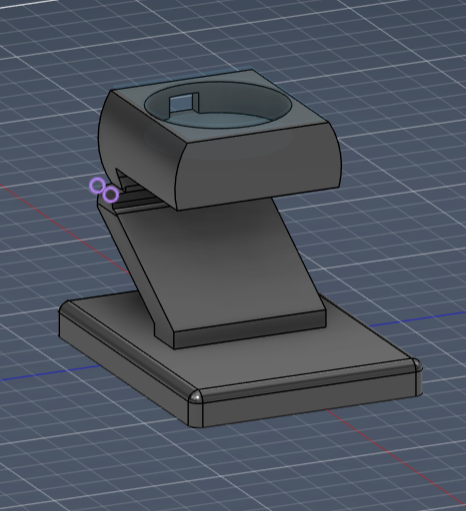Select the lower-right purple circle marker

coord(110,195)
